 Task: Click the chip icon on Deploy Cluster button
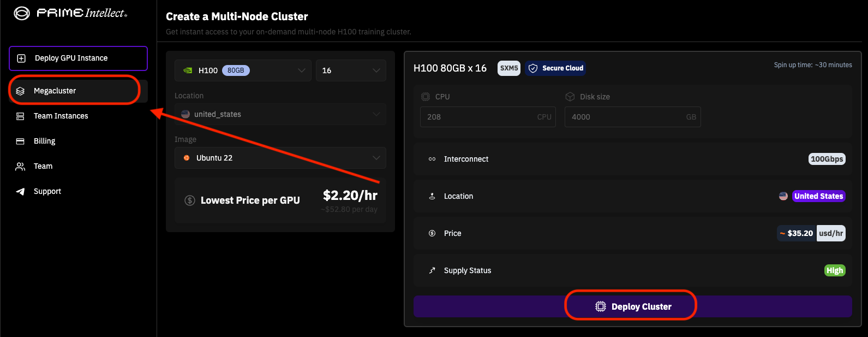pyautogui.click(x=601, y=306)
